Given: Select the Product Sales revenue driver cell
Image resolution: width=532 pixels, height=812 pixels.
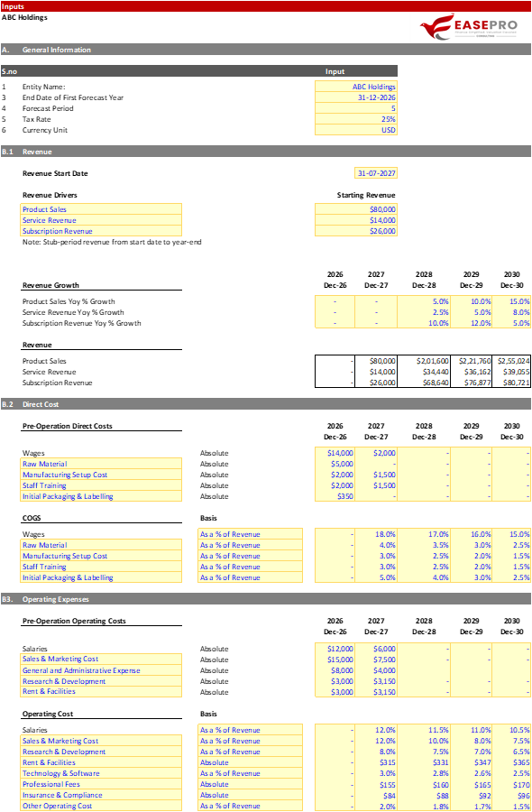Looking at the screenshot, I should tap(101, 209).
